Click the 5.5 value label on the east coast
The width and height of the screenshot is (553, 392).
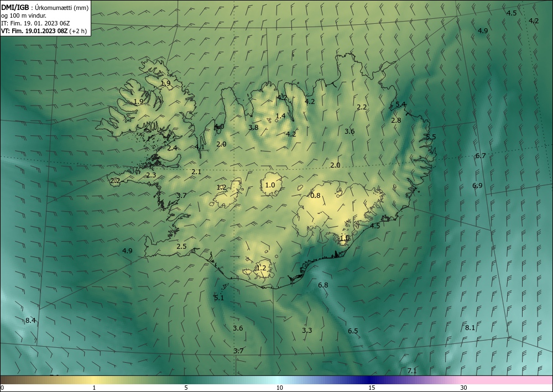coord(431,137)
